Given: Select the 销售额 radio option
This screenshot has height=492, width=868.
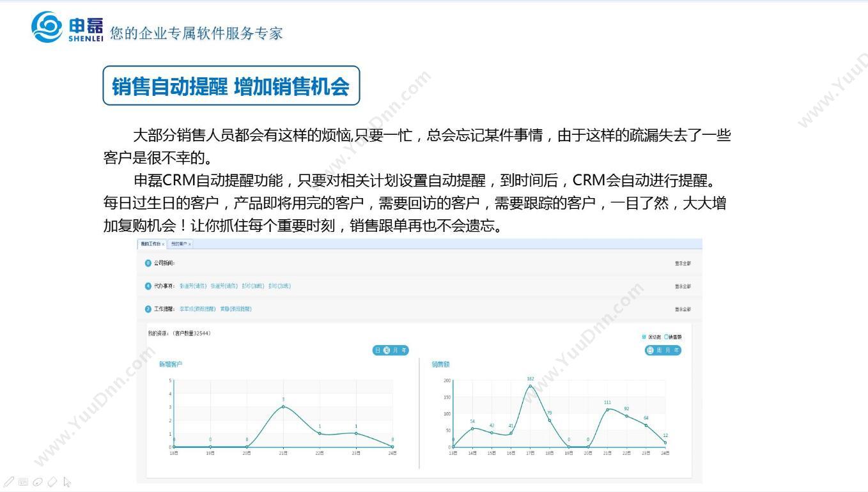Looking at the screenshot, I should coord(667,337).
